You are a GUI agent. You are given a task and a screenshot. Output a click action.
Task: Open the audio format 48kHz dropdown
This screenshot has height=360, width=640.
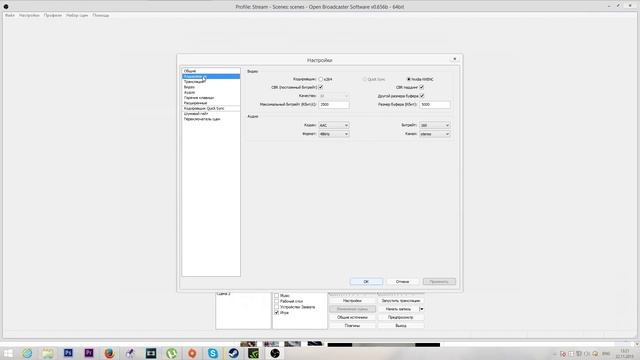coord(333,134)
